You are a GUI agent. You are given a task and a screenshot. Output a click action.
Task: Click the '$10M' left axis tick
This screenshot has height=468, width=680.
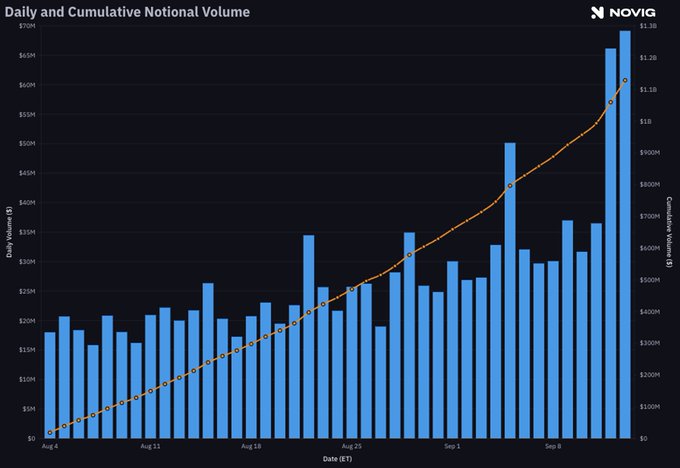coord(27,379)
